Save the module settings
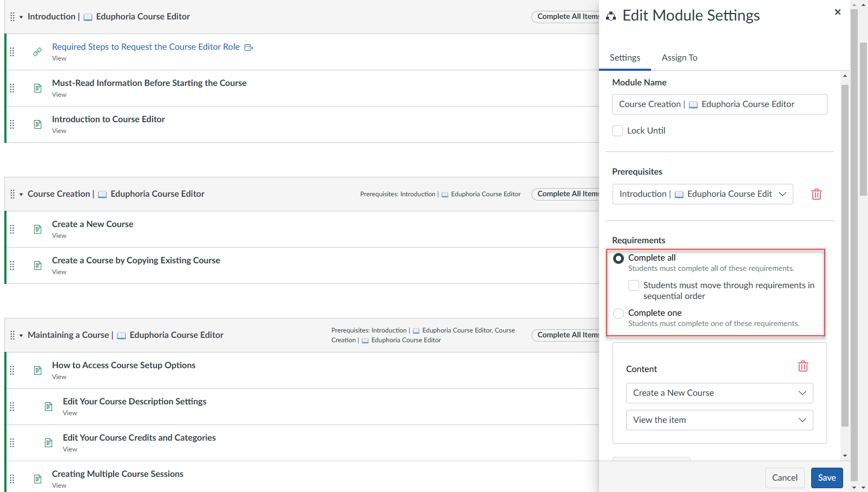Viewport: 868px width, 492px height. 827,477
